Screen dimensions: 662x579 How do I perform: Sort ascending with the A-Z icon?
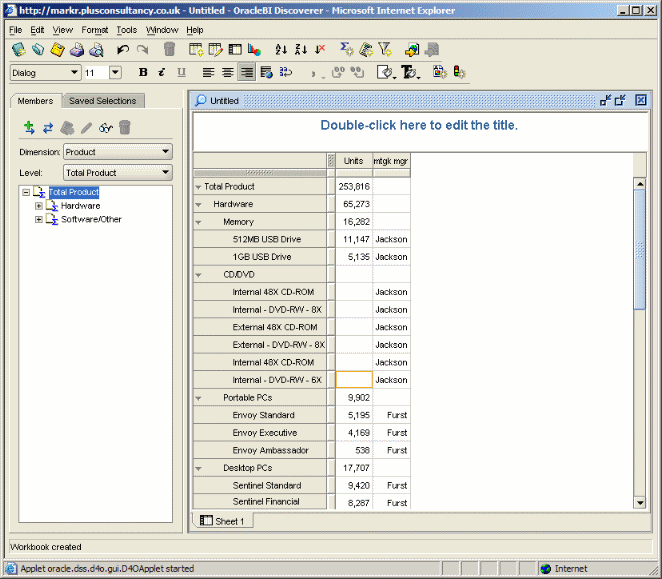[281, 50]
